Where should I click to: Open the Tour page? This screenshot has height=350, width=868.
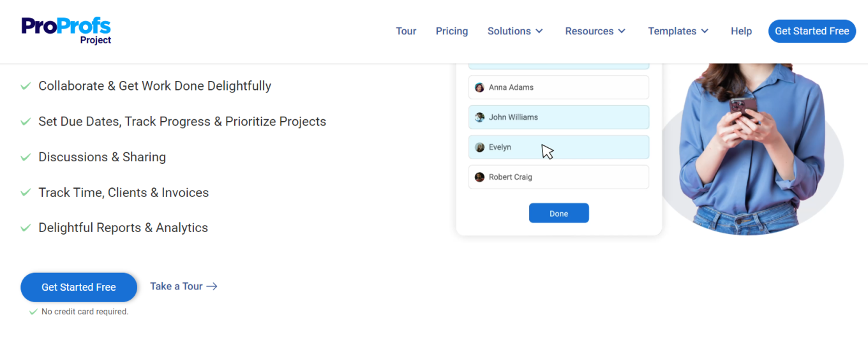(x=406, y=31)
